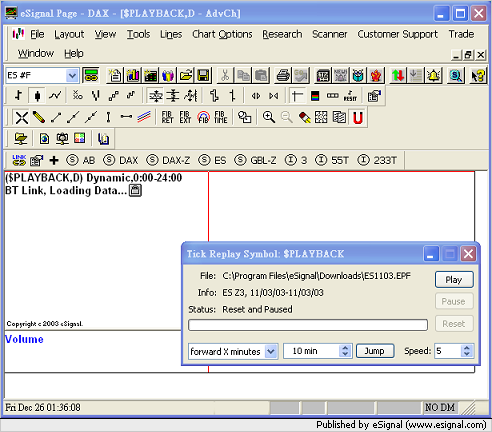Select the regression channel lines tool
Viewport: 492px width, 432px height.
144,117
